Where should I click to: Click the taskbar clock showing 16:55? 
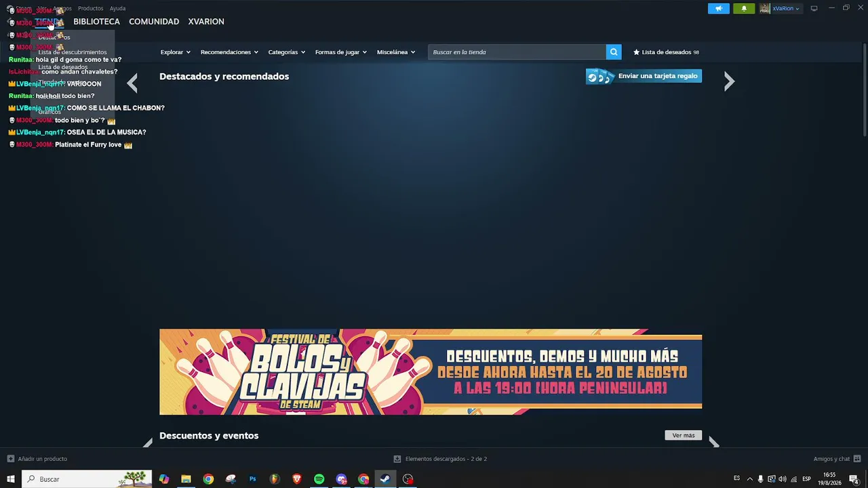[829, 479]
